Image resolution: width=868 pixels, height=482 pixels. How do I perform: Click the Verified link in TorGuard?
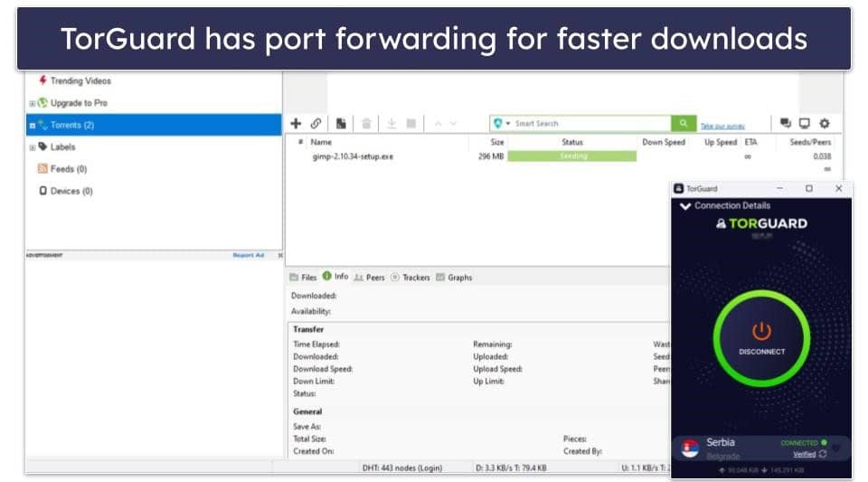click(x=804, y=454)
